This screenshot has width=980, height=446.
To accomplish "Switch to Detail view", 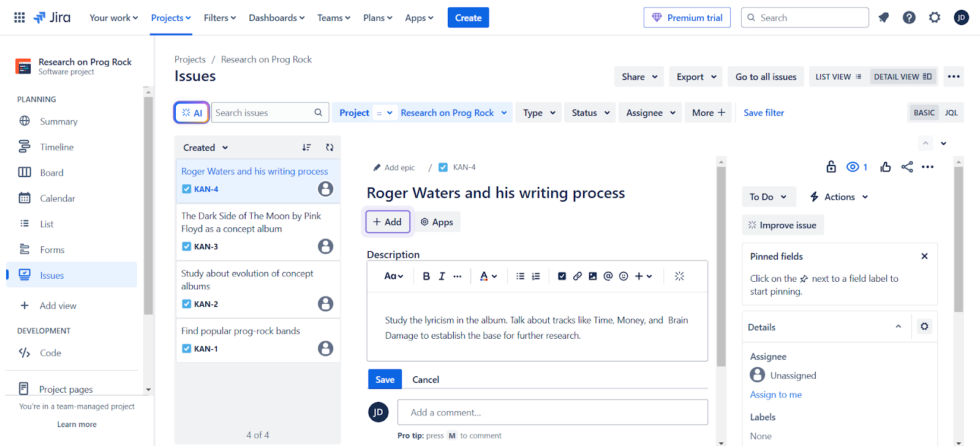I will [x=903, y=77].
